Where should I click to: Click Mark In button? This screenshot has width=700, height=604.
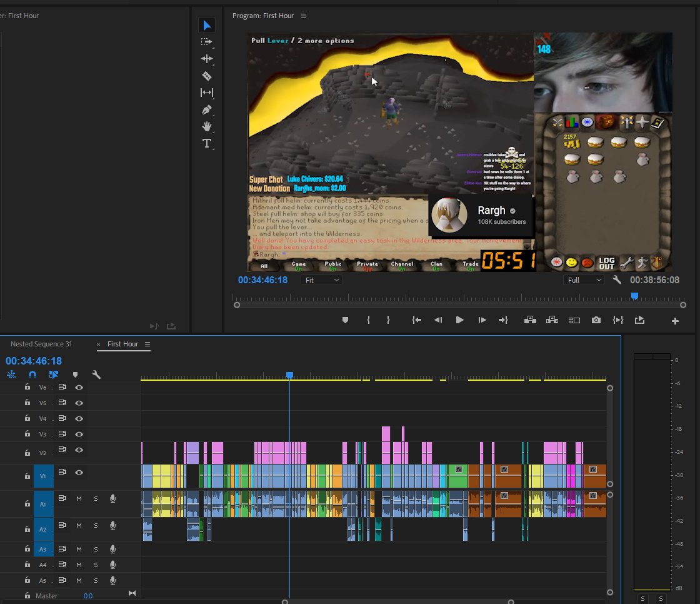tap(368, 320)
